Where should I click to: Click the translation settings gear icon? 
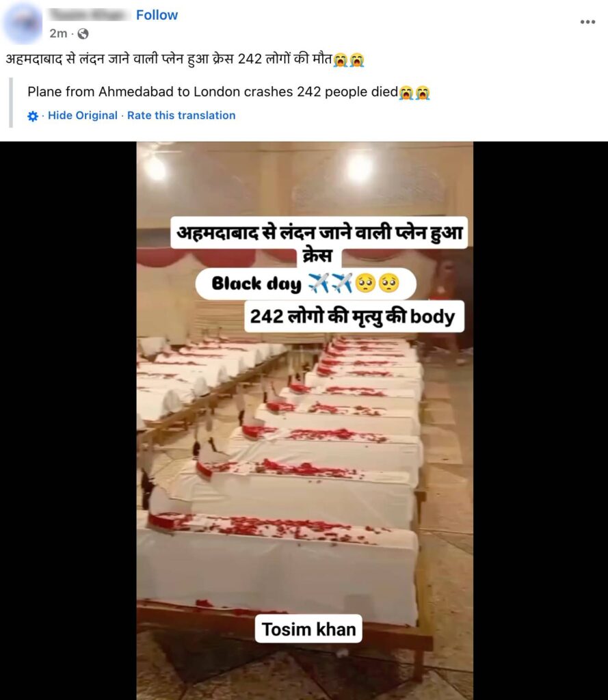pos(33,116)
